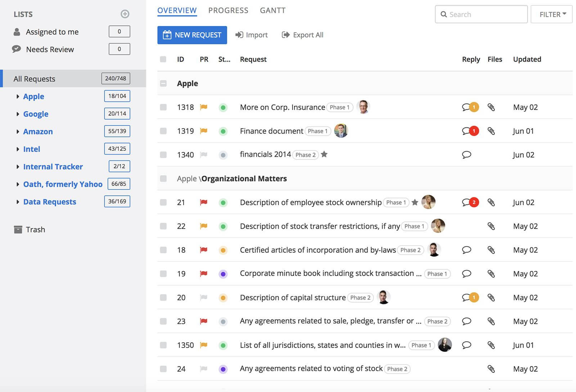Image resolution: width=576 pixels, height=392 pixels.
Task: Open the paperclip for request 24
Action: click(491, 369)
